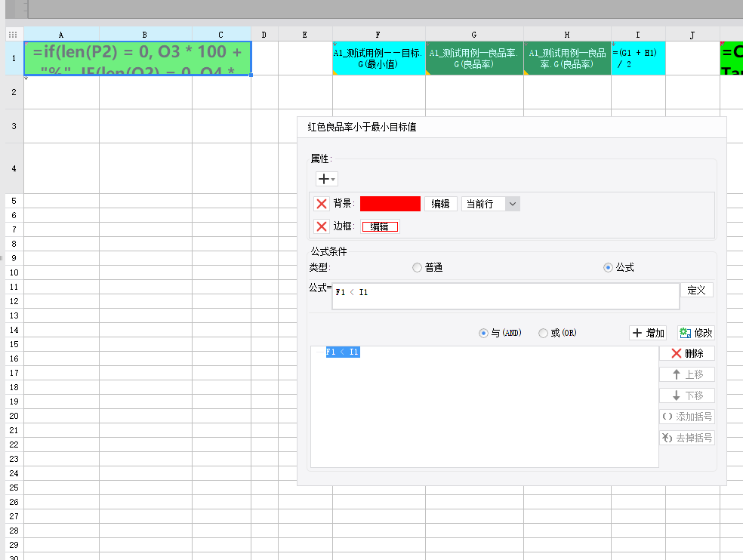Click the 删除 delete button
Screen dimensions: 743x560
pos(687,353)
